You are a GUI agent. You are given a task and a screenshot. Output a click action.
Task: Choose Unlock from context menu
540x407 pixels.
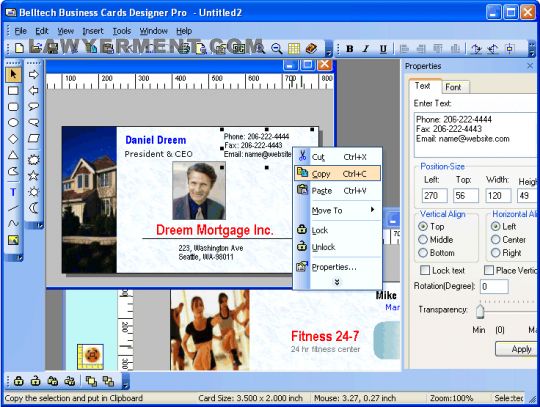pyautogui.click(x=338, y=247)
